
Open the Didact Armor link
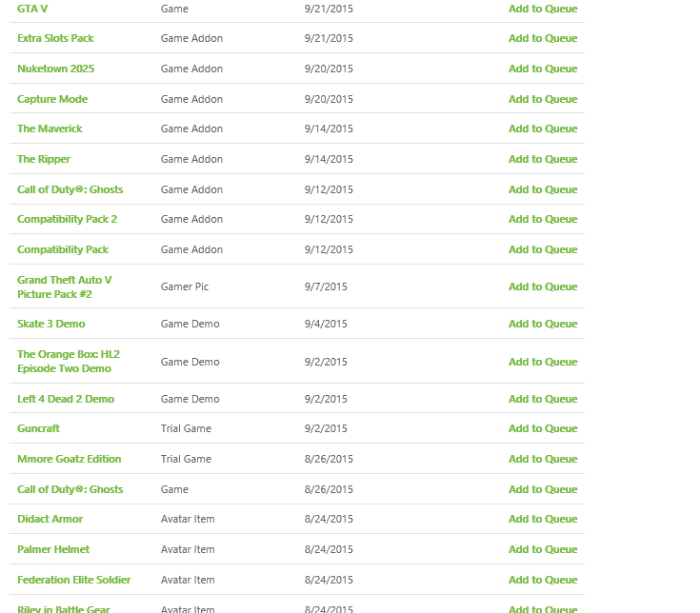click(50, 519)
